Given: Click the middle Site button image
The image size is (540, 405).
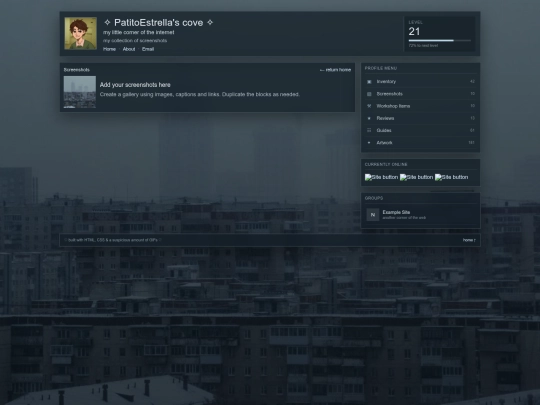Looking at the screenshot, I should tap(416, 177).
